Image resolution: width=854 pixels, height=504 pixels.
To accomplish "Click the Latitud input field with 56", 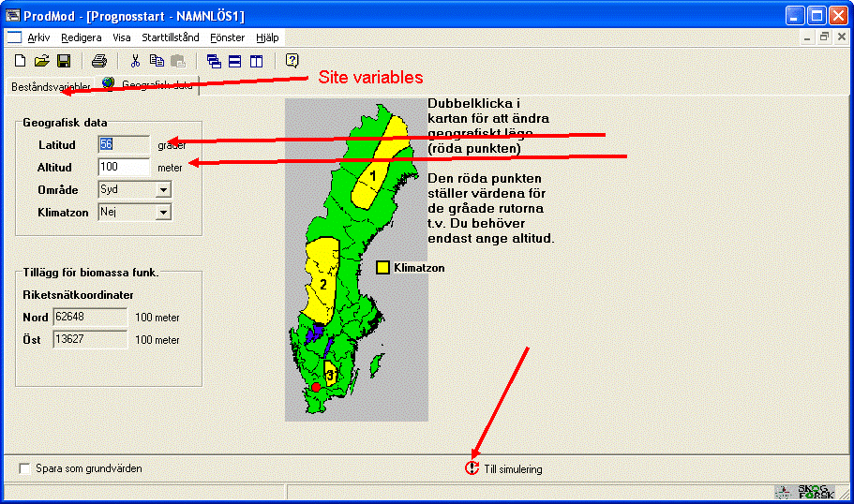I will click(124, 144).
